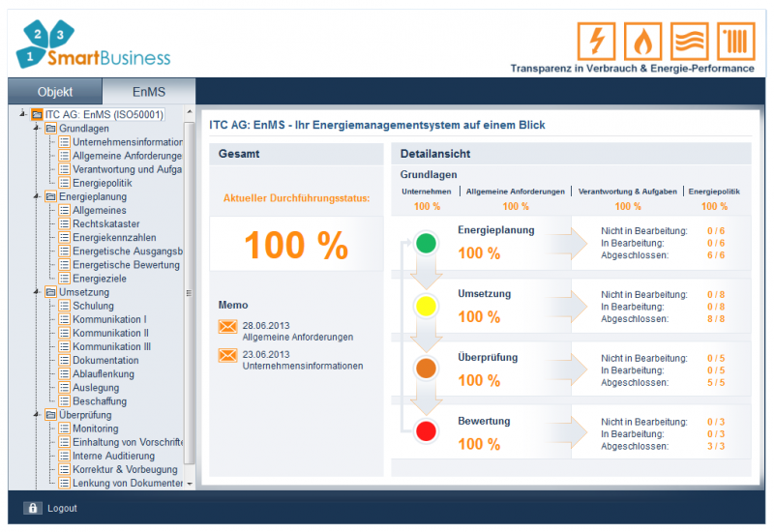Select Interne Auditierung in the tree
Image resolution: width=774 pixels, height=532 pixels.
113,456
